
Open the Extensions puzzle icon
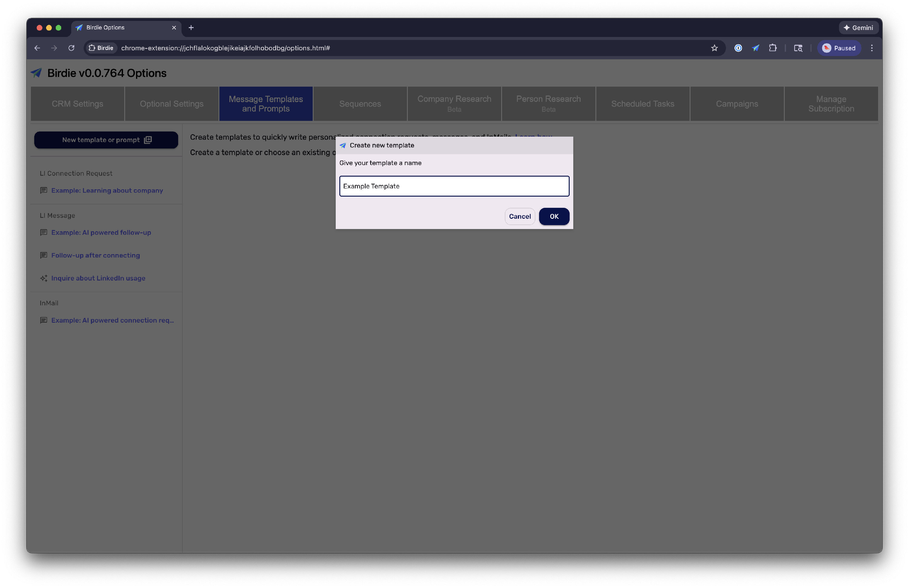773,48
